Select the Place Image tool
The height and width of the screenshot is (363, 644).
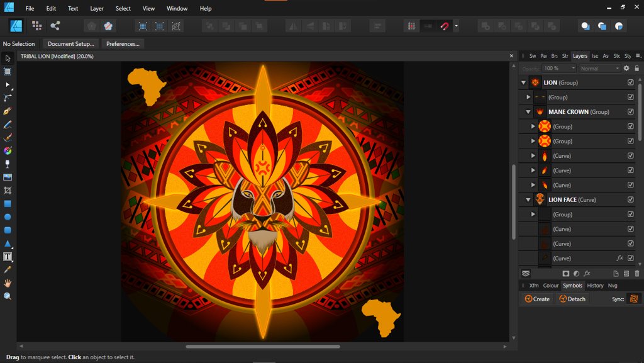point(8,177)
